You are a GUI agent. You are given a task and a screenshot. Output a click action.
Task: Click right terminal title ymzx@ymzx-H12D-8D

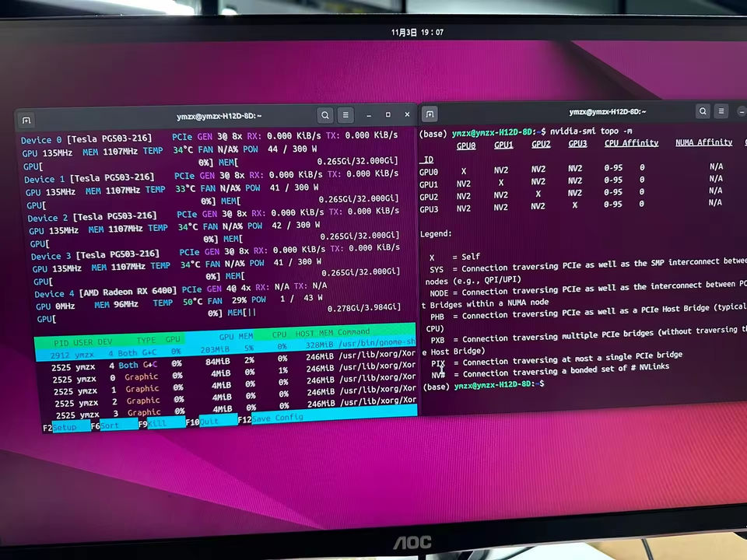click(608, 112)
